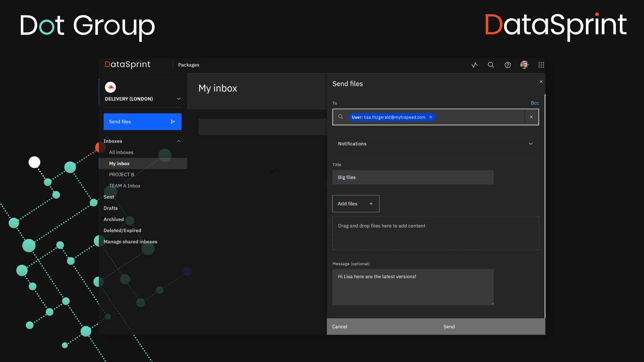Grab the message box resize handle

tap(492, 303)
